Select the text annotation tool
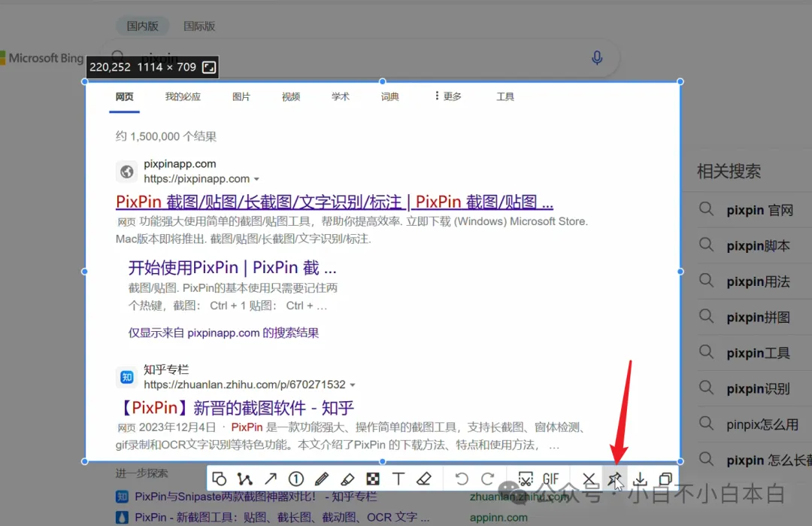This screenshot has width=812, height=526. pos(398,479)
